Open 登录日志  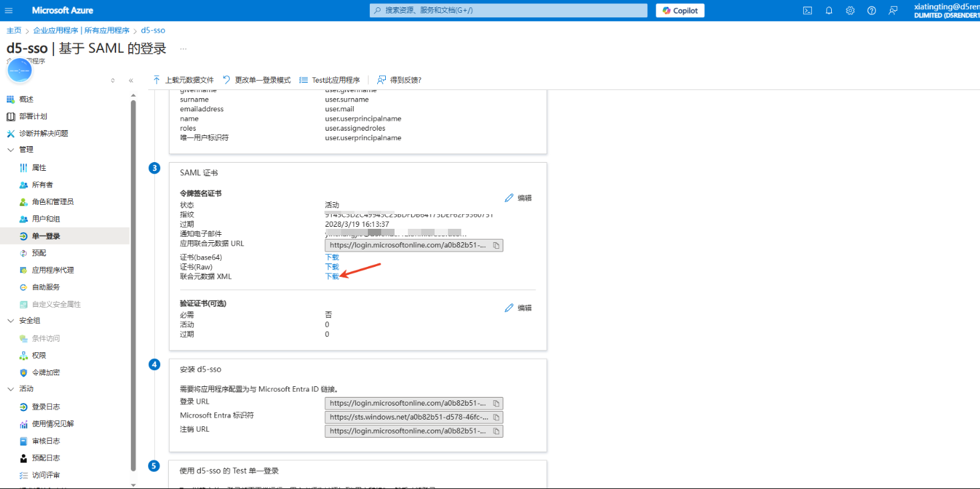click(45, 407)
